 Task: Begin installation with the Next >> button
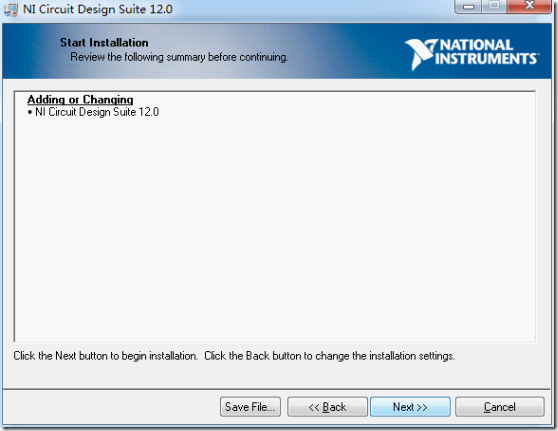410,407
